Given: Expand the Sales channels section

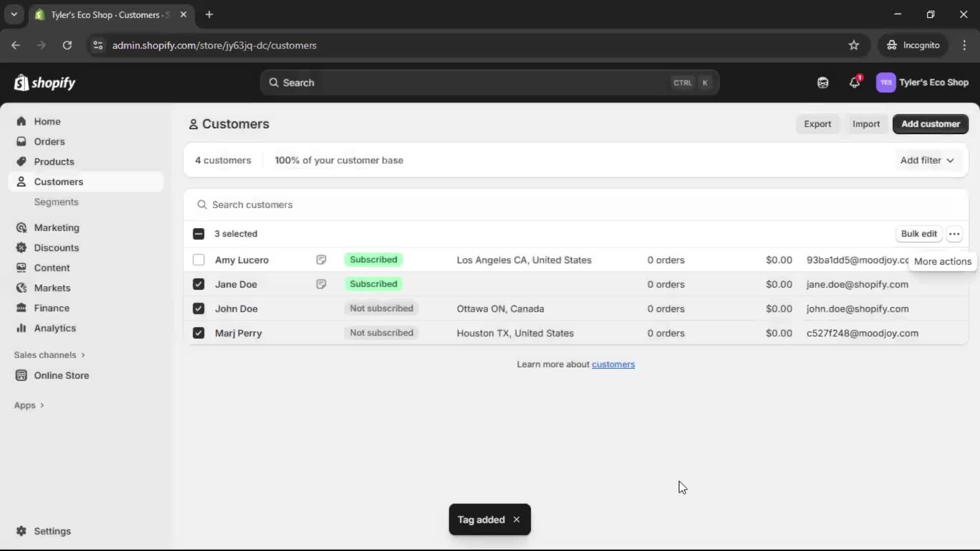Looking at the screenshot, I should (x=49, y=355).
